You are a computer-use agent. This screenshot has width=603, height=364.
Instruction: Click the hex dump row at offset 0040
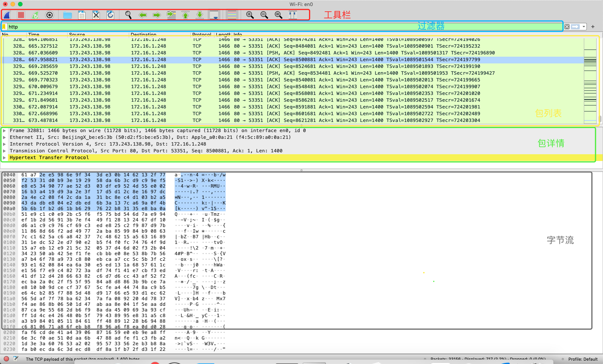(115, 175)
